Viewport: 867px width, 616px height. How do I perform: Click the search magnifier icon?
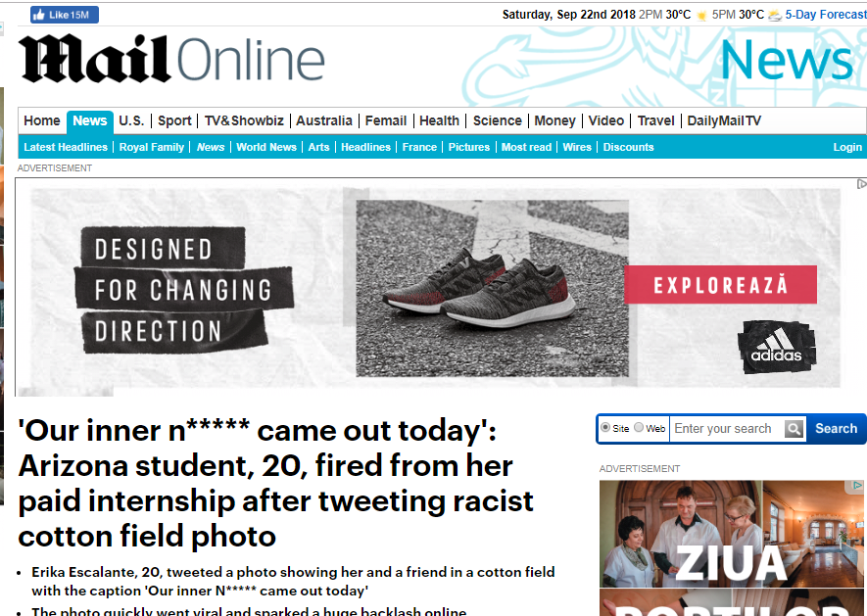794,429
